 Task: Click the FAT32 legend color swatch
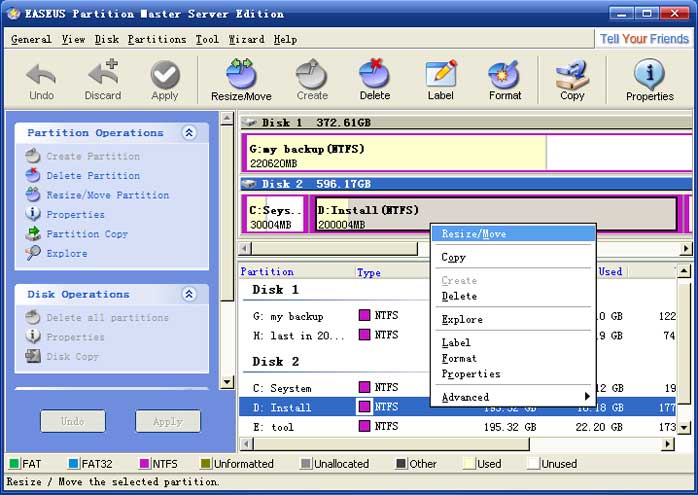click(x=74, y=463)
